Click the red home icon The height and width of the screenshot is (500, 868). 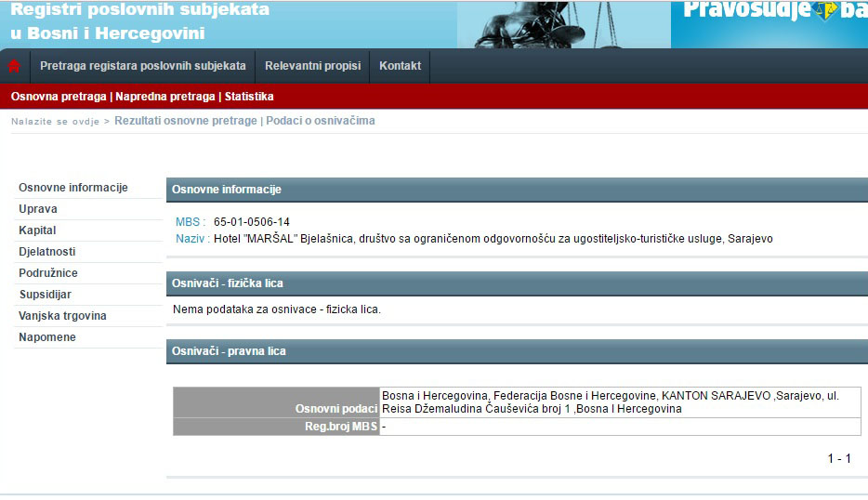[x=14, y=66]
